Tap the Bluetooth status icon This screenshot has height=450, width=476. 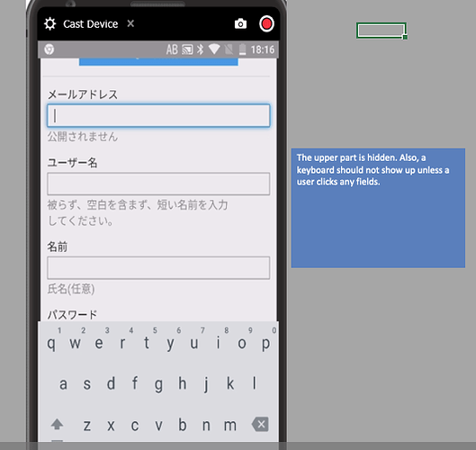tap(201, 49)
